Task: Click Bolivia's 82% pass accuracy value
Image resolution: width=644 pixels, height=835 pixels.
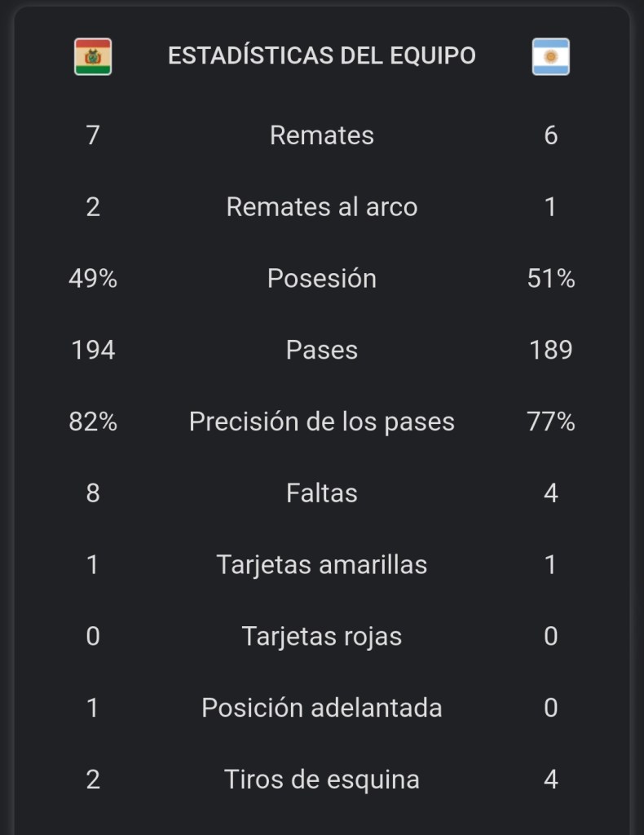Action: tap(93, 422)
